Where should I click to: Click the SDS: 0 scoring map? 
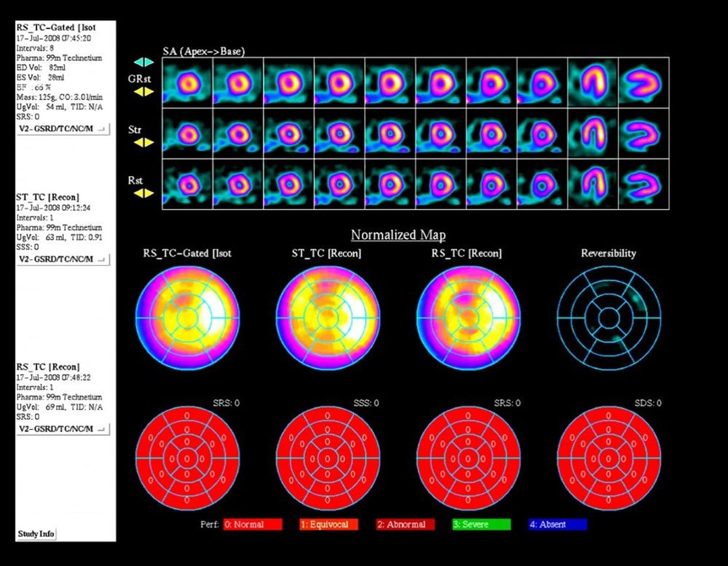click(x=608, y=457)
